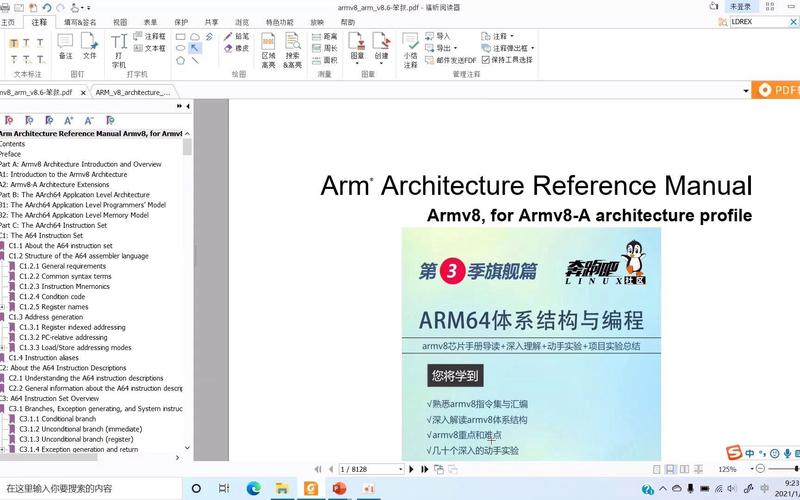Jump to last page button
Screen dimensions: 800x500
tap(424, 469)
